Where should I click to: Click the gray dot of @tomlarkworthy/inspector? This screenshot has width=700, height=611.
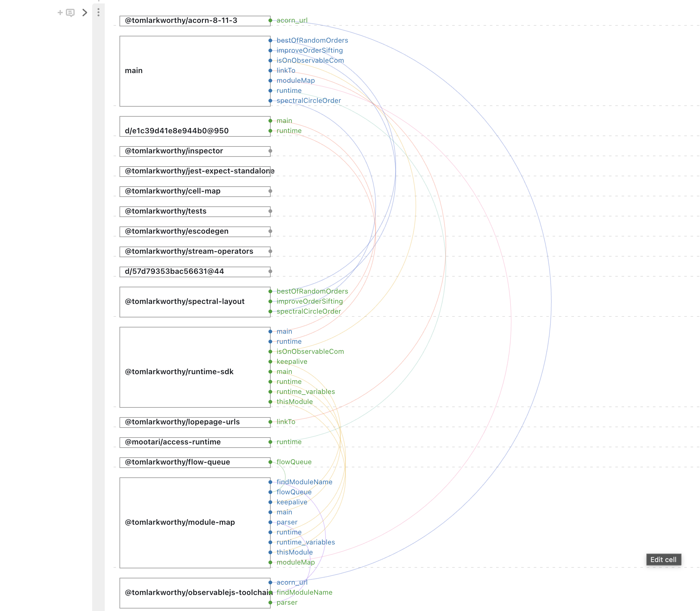270,151
